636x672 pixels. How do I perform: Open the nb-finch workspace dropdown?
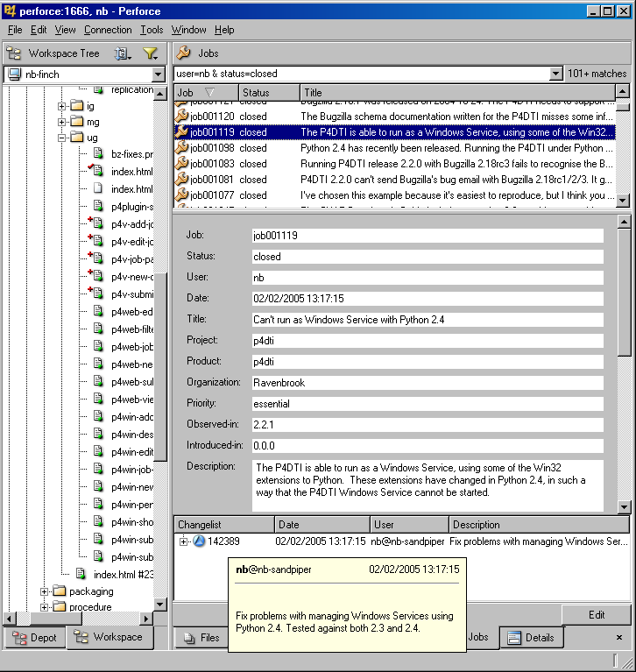[159, 74]
